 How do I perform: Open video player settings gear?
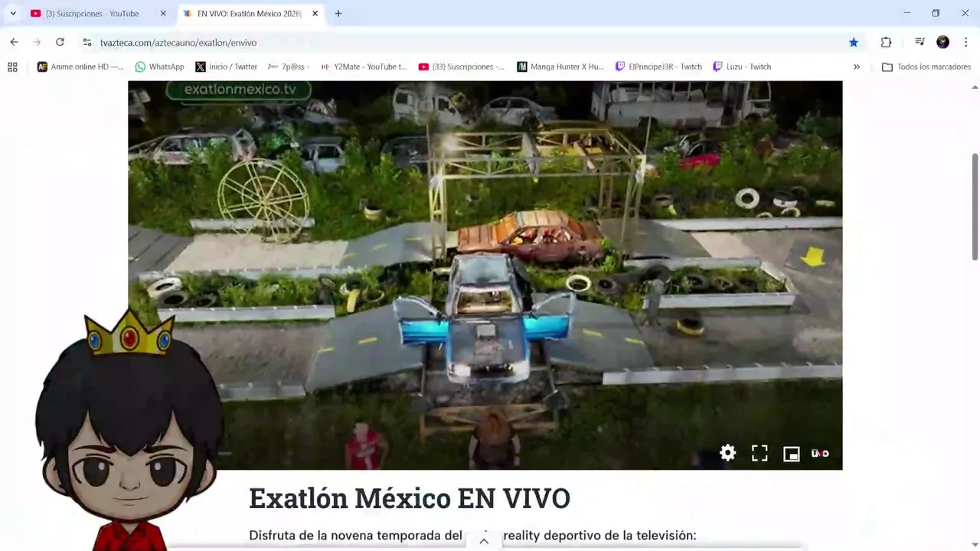pos(727,453)
